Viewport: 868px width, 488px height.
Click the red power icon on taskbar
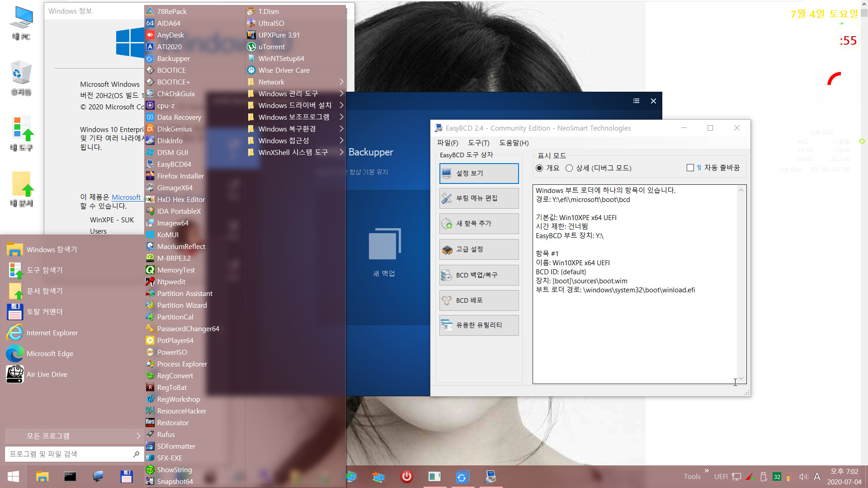pos(406,476)
